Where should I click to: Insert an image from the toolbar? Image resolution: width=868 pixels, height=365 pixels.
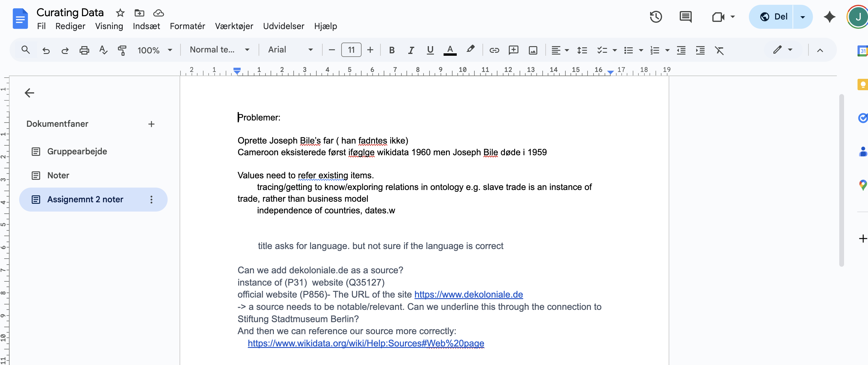(x=533, y=50)
